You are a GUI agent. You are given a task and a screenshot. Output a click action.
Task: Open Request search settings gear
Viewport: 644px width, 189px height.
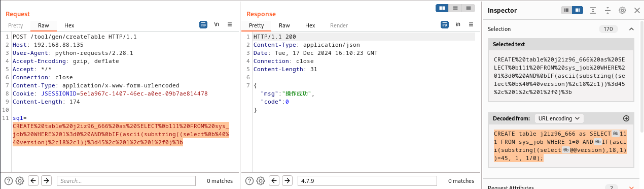tap(20, 180)
